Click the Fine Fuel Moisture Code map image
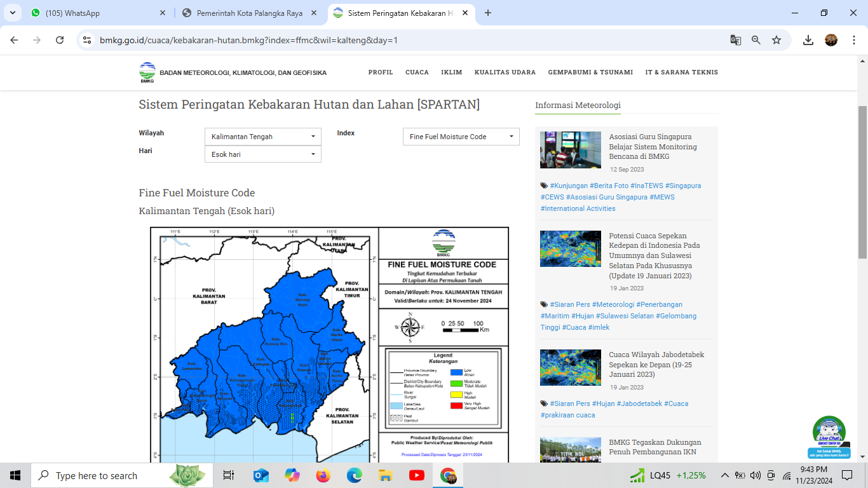868x488 pixels. coord(330,344)
